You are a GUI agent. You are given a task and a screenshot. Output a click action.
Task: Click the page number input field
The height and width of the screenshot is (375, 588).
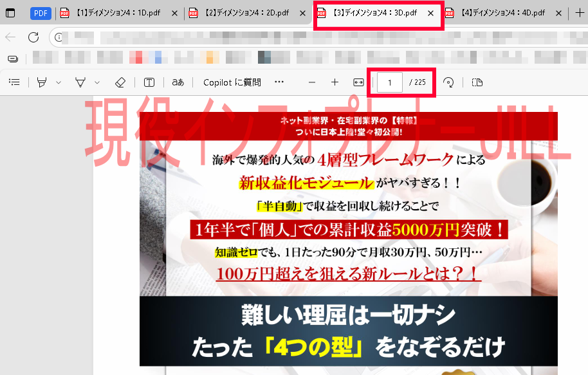click(390, 82)
